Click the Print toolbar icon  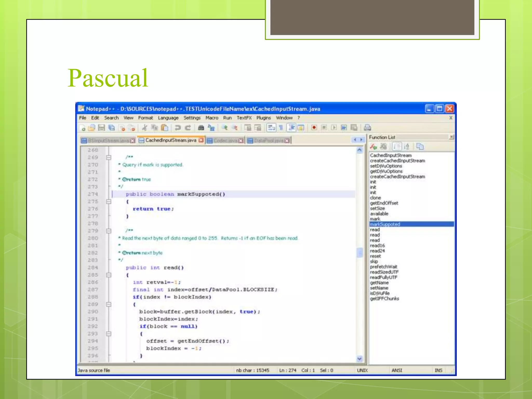pyautogui.click(x=367, y=128)
